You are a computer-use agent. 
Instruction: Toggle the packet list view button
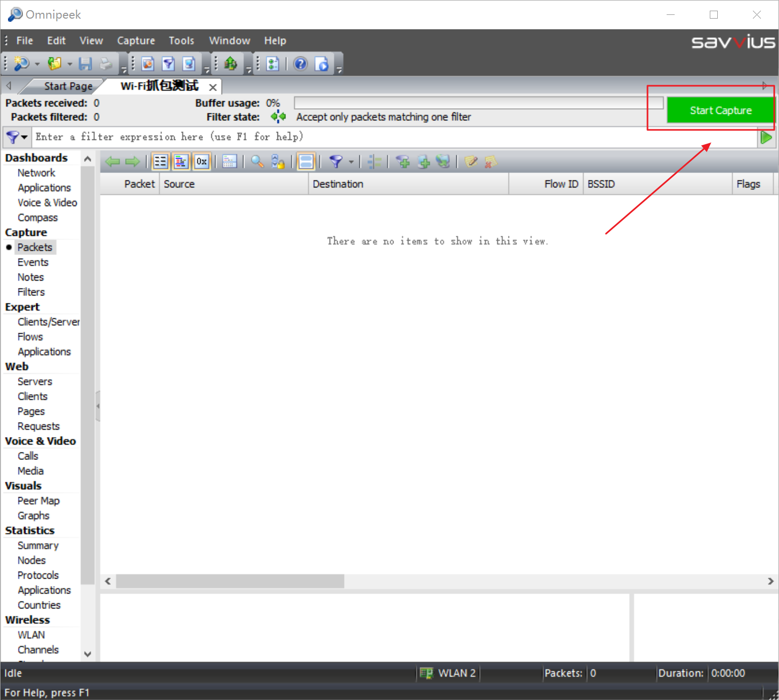pyautogui.click(x=160, y=162)
